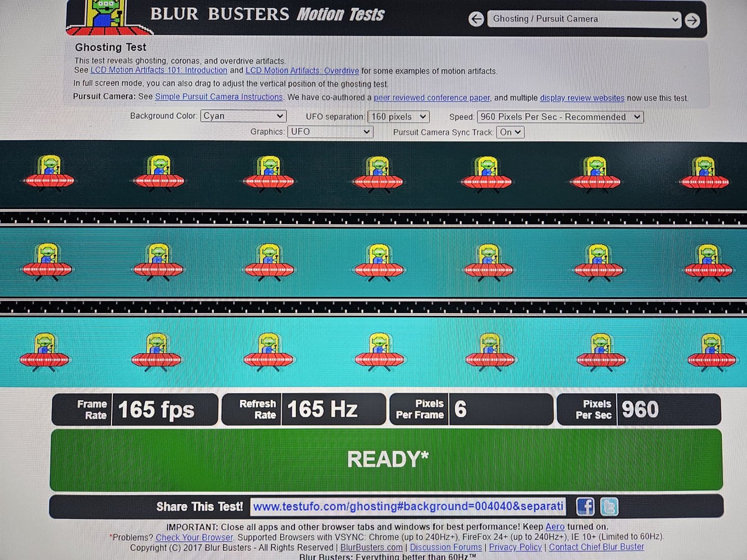The height and width of the screenshot is (560, 747).
Task: Open the Pursuit Camera Sync Track dropdown
Action: [510, 132]
